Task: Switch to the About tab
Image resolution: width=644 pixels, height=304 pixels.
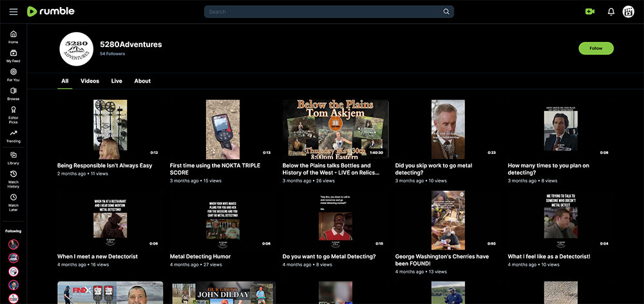Action: (142, 81)
